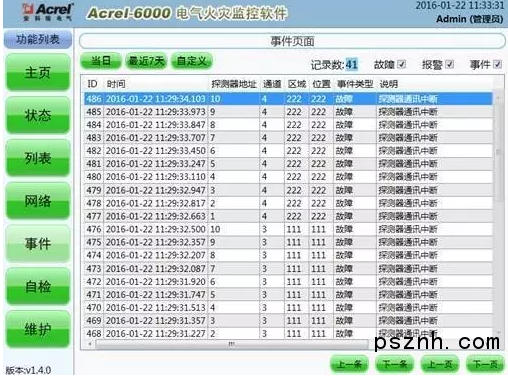Click the 事件类型 column header
Image resolution: width=508 pixels, height=380 pixels.
355,84
